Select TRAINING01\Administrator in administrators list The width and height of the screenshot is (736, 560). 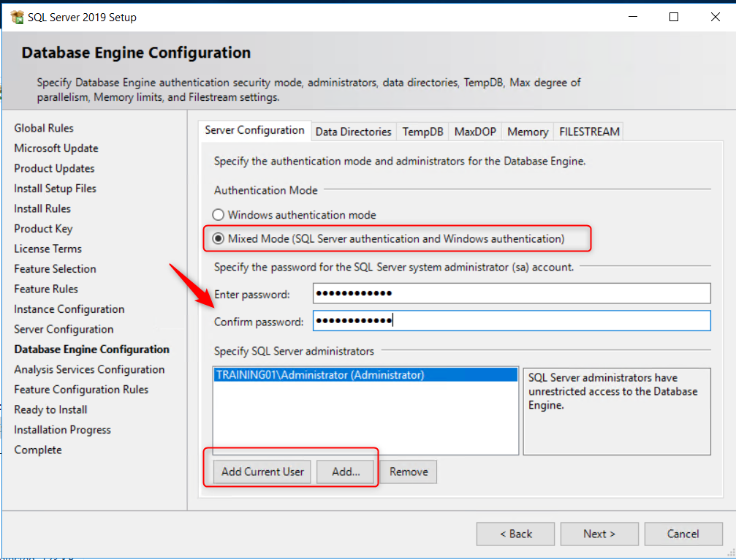(x=365, y=375)
